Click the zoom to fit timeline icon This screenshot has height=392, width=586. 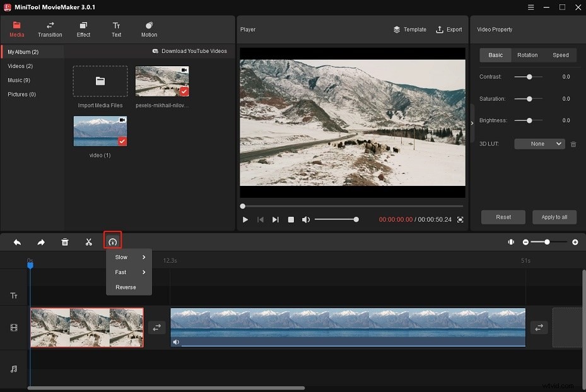[x=511, y=241]
